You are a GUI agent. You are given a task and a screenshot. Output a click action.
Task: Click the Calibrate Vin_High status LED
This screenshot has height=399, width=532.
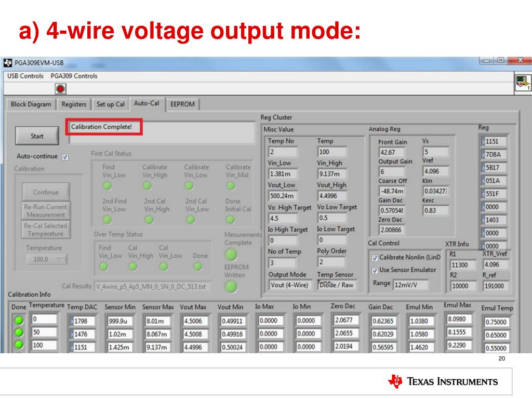pyautogui.click(x=147, y=185)
